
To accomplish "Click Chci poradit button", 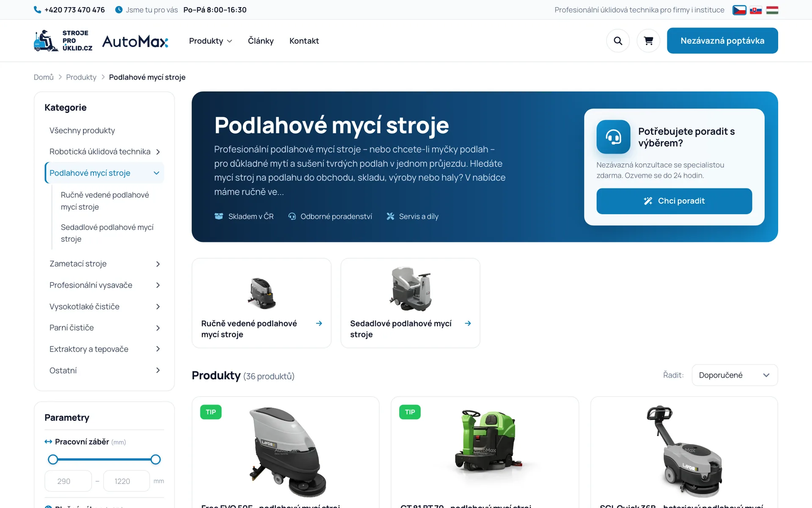I will point(674,201).
